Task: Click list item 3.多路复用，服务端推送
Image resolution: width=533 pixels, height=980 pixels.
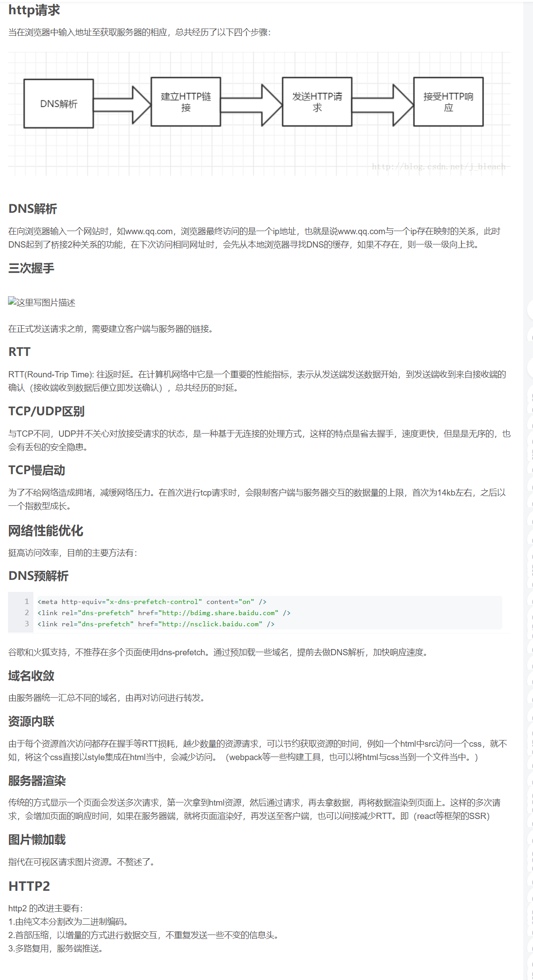Action: click(57, 948)
